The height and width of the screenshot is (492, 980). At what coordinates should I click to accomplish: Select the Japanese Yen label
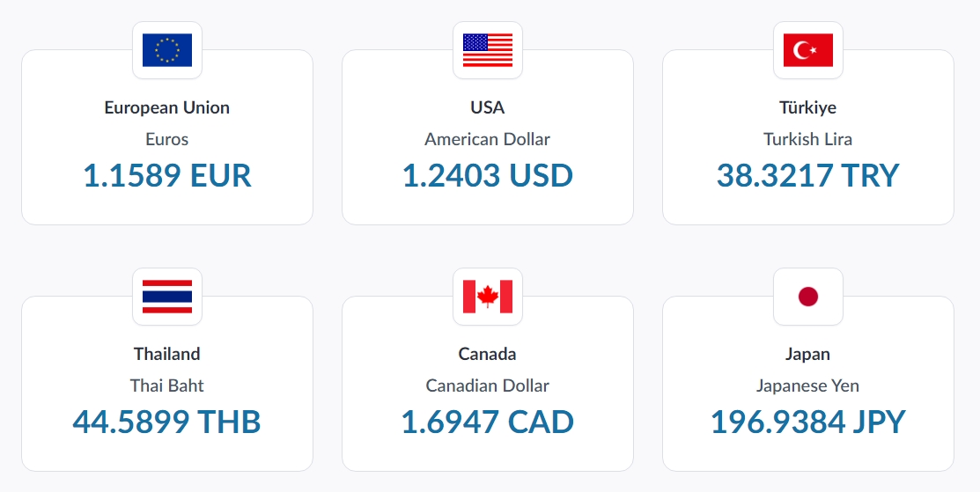808,386
